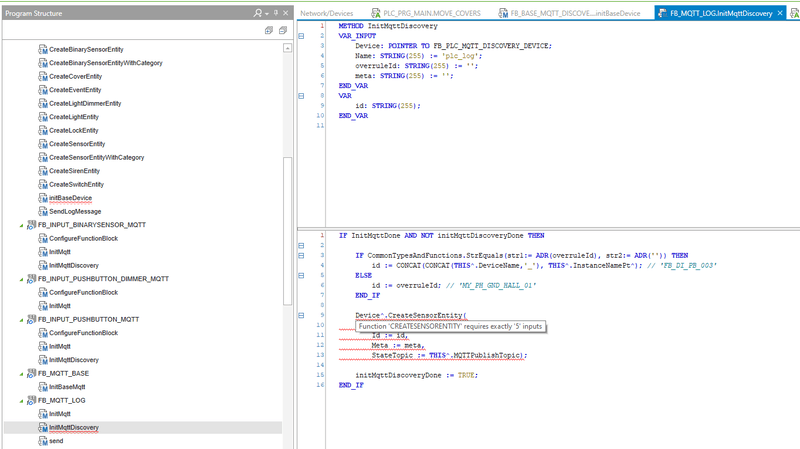Image resolution: width=800 pixels, height=449 pixels.
Task: Open the send method
Action: [56, 441]
